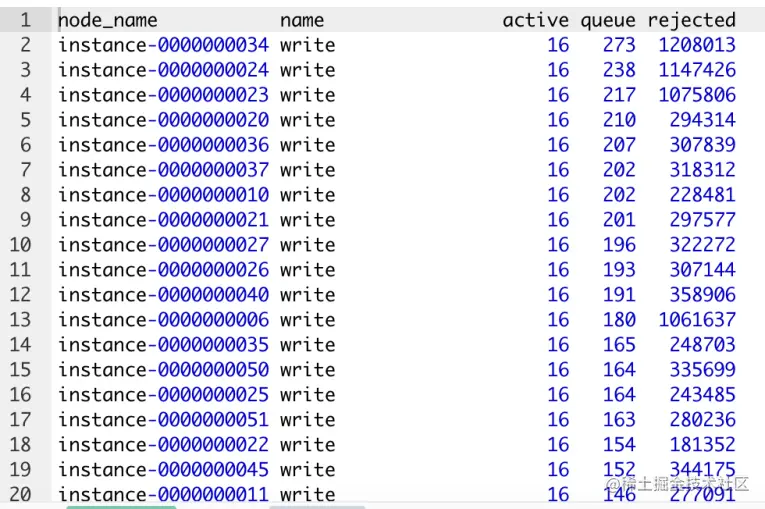Image resolution: width=765 pixels, height=509 pixels.
Task: Click rejected value 248703
Action: click(703, 345)
